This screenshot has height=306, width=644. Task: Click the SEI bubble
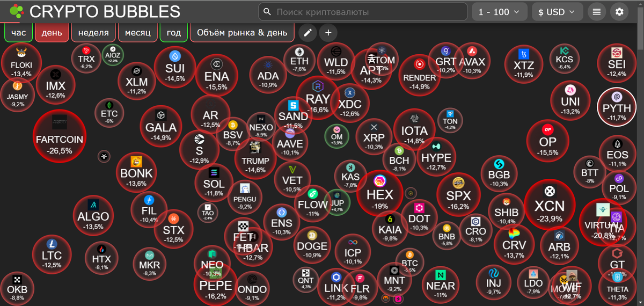click(617, 64)
